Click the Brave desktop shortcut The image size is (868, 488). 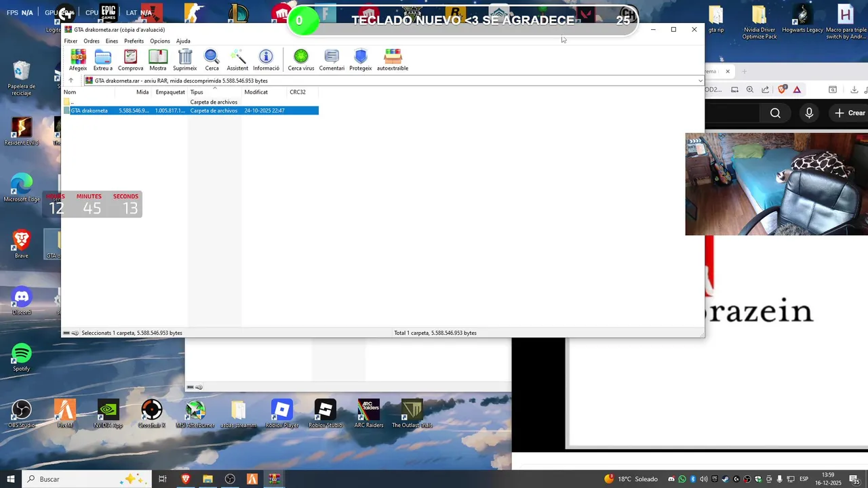click(22, 244)
